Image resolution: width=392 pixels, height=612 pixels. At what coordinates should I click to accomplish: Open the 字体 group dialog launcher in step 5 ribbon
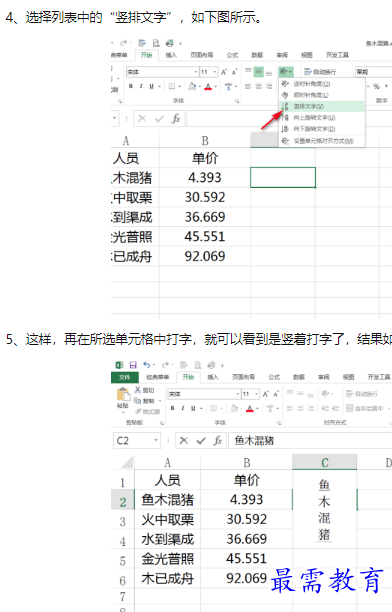tap(279, 423)
